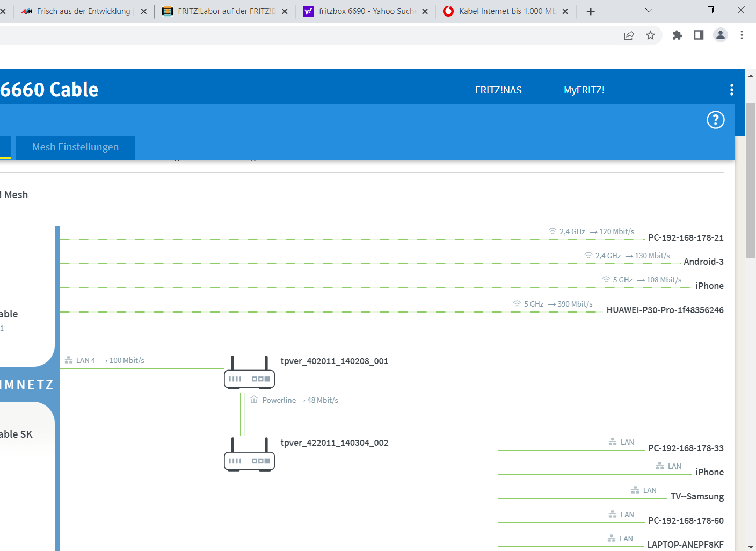Click the share page icon in address bar
The image size is (756, 551).
click(629, 35)
